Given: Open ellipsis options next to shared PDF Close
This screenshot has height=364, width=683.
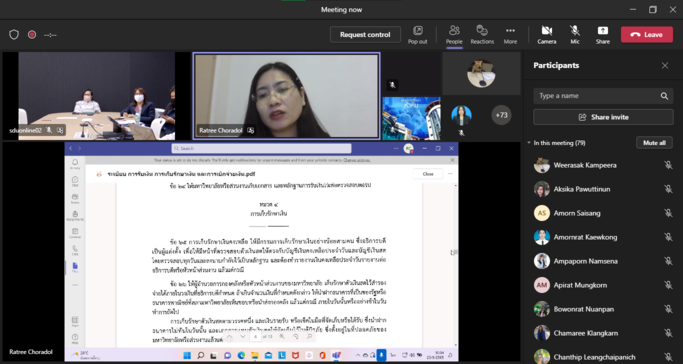Looking at the screenshot, I should click(450, 174).
